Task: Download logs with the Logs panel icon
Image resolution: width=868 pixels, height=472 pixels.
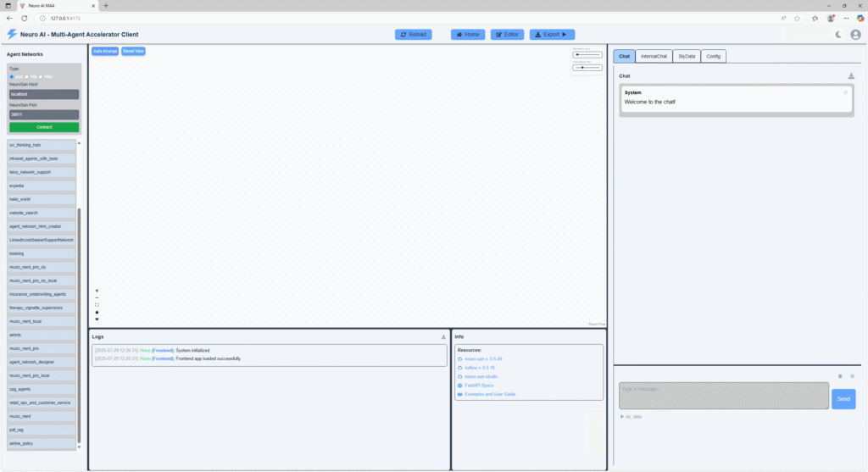Action: point(443,336)
